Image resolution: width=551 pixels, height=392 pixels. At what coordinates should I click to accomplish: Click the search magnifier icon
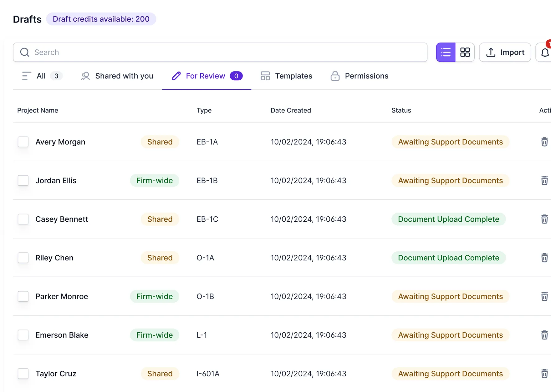[24, 52]
